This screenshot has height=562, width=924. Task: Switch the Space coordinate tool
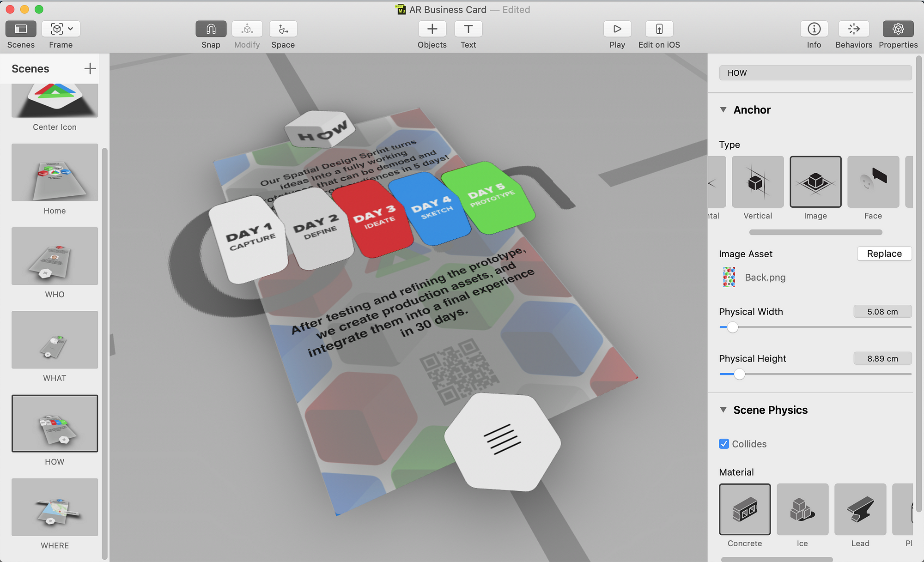coord(283,29)
